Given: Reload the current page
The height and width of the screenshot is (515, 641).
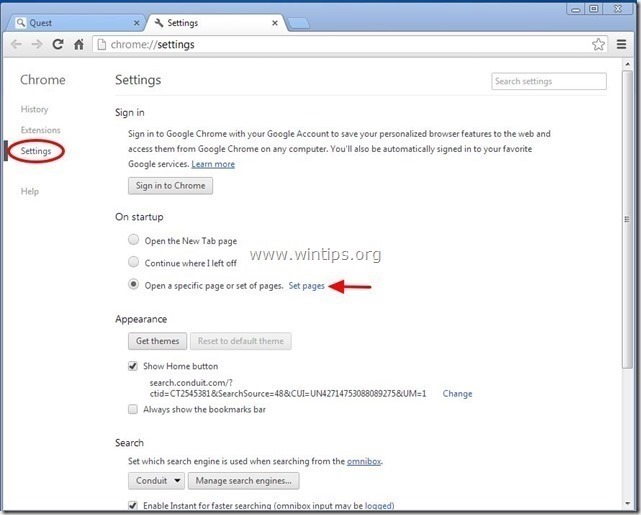Looking at the screenshot, I should pyautogui.click(x=58, y=44).
